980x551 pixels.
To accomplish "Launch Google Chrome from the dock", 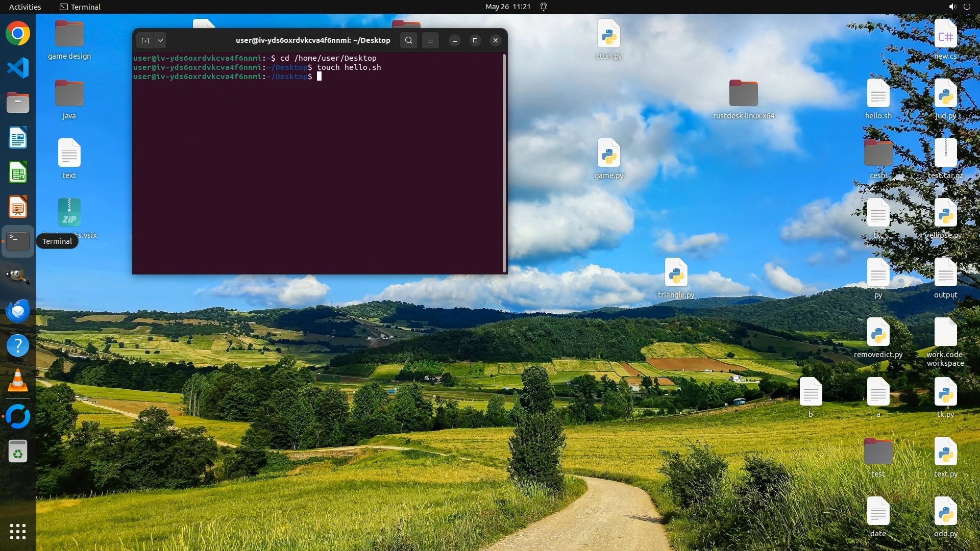I will point(18,34).
